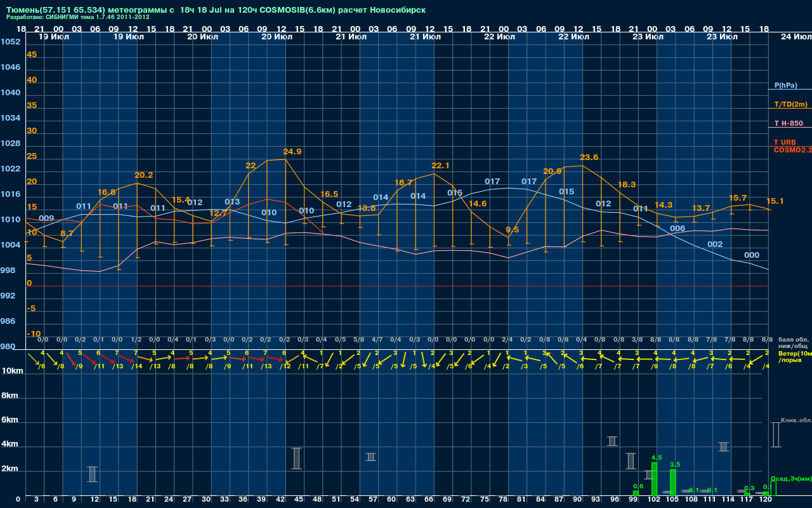This screenshot has width=812, height=508.
Task: Click the temperature label 14.6
Action: (x=478, y=204)
